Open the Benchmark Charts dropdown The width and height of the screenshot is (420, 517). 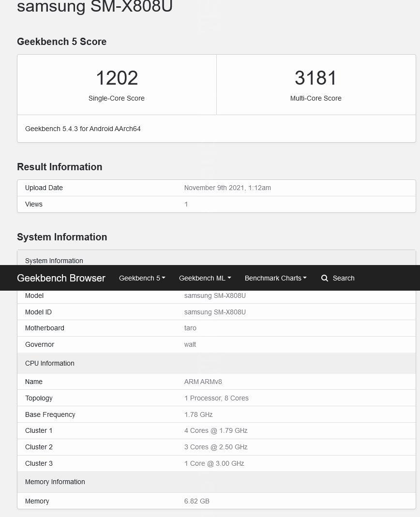pyautogui.click(x=275, y=278)
